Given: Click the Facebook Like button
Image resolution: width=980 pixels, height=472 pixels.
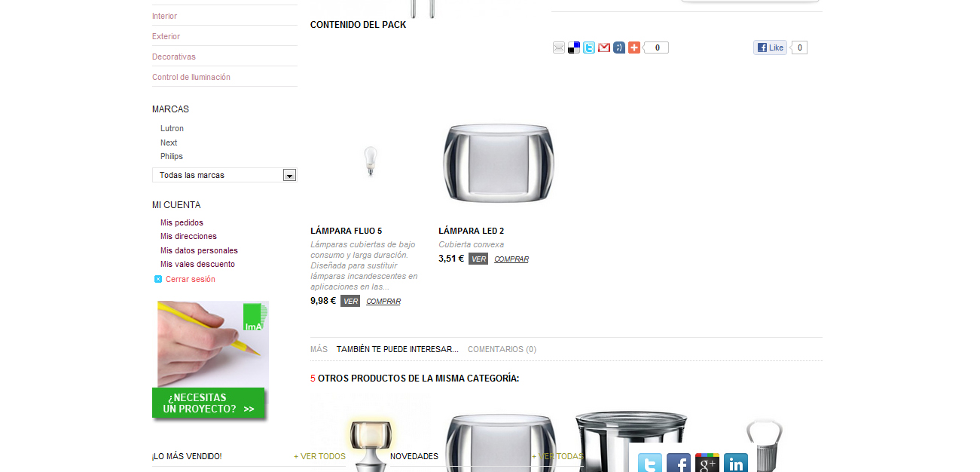Looking at the screenshot, I should click(770, 48).
